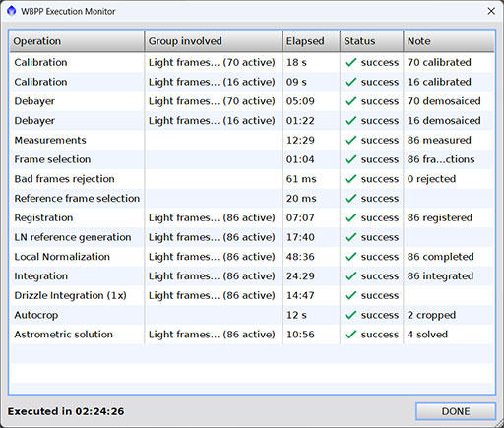Click the '86 integrated' note
The image size is (504, 428).
coord(440,275)
